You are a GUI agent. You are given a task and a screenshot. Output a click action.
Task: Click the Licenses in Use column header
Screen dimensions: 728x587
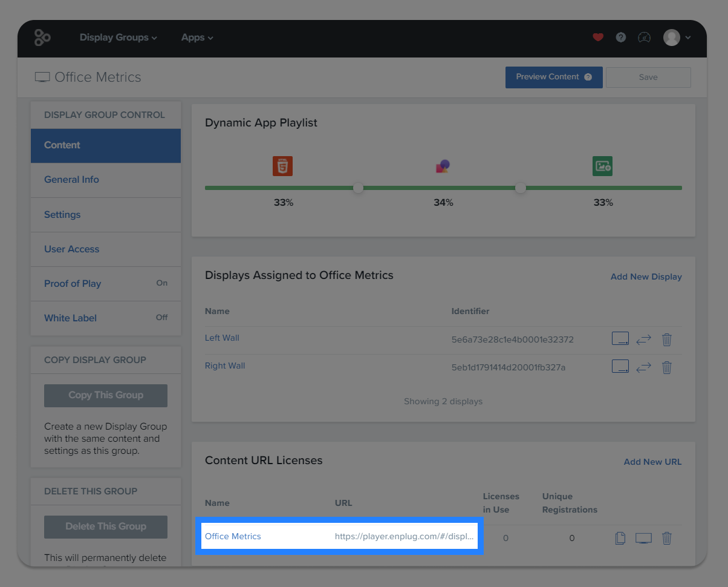pos(501,503)
